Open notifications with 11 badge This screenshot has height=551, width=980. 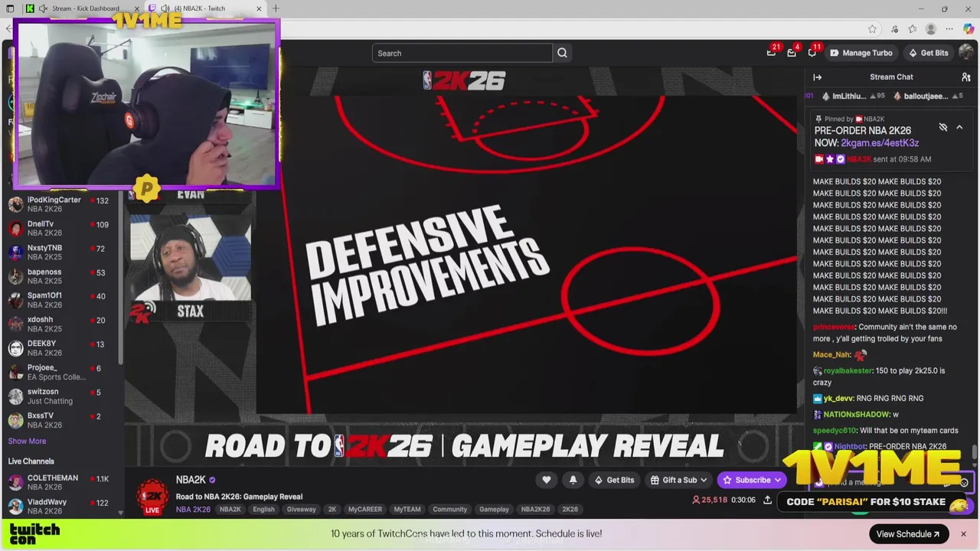point(813,52)
